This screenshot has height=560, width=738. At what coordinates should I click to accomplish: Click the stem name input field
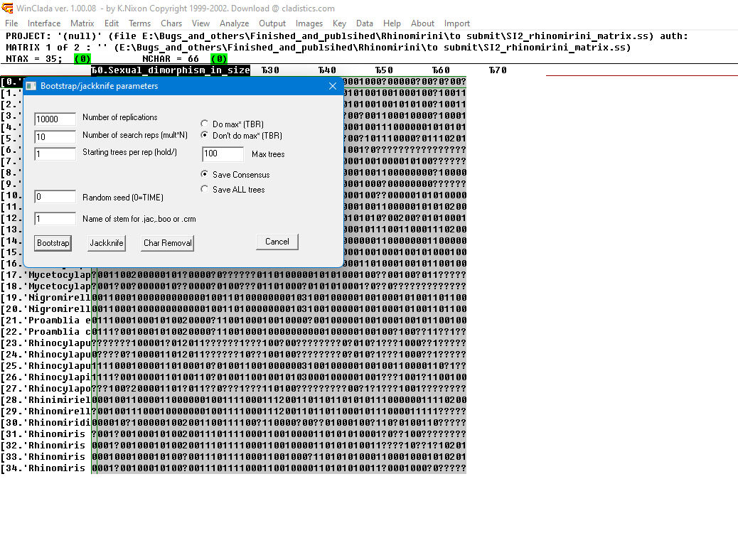point(55,219)
